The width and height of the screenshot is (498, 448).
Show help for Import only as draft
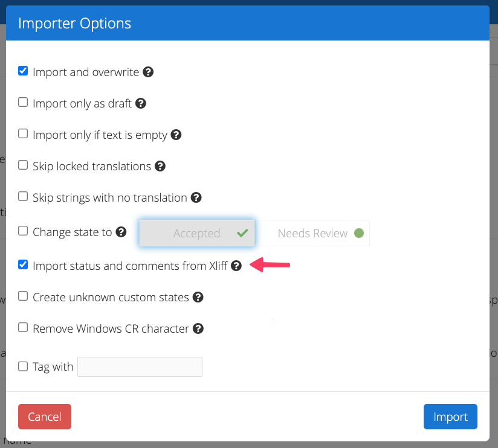point(141,103)
